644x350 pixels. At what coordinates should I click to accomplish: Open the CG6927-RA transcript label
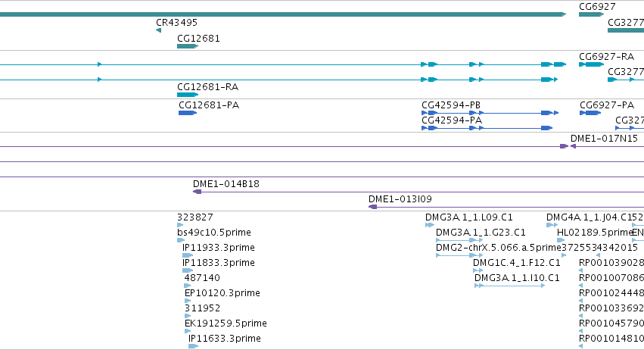pyautogui.click(x=606, y=56)
